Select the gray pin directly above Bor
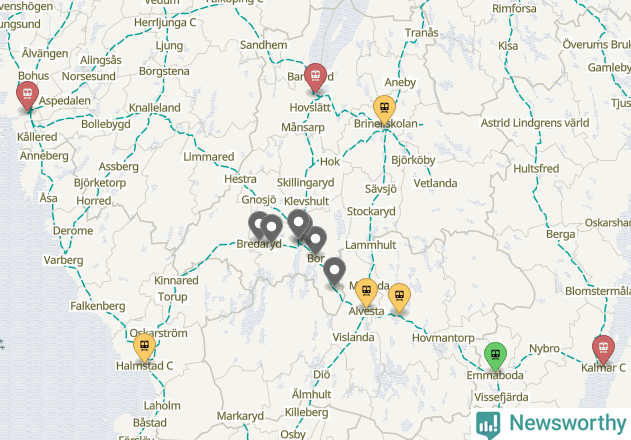The width and height of the screenshot is (631, 440). 316,240
